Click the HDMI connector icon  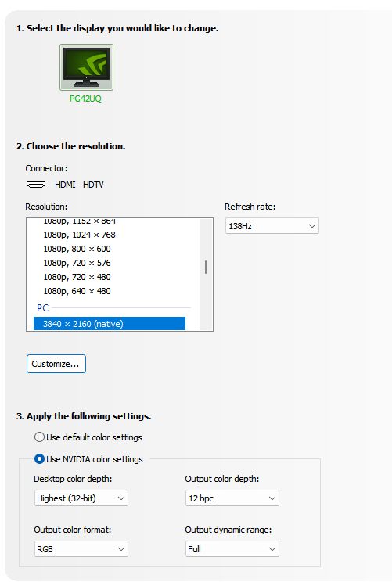(x=36, y=185)
